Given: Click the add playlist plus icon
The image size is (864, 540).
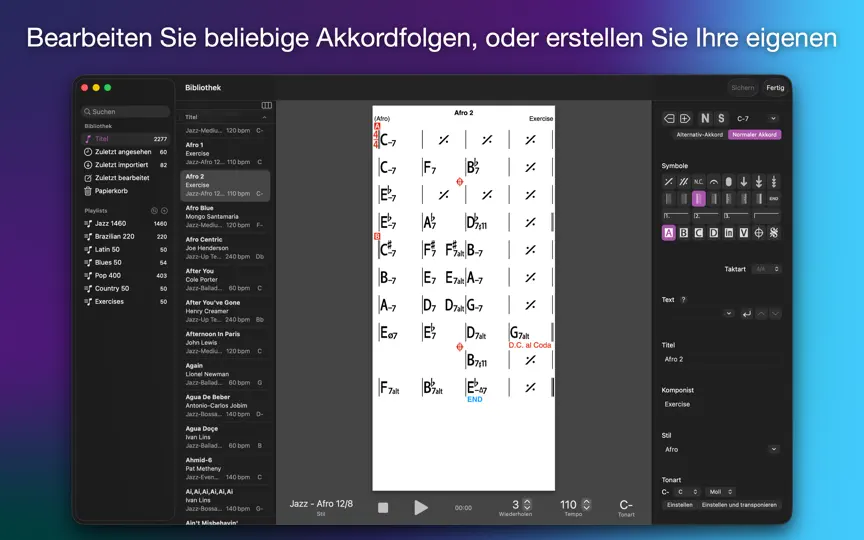Looking at the screenshot, I should pyautogui.click(x=164, y=210).
